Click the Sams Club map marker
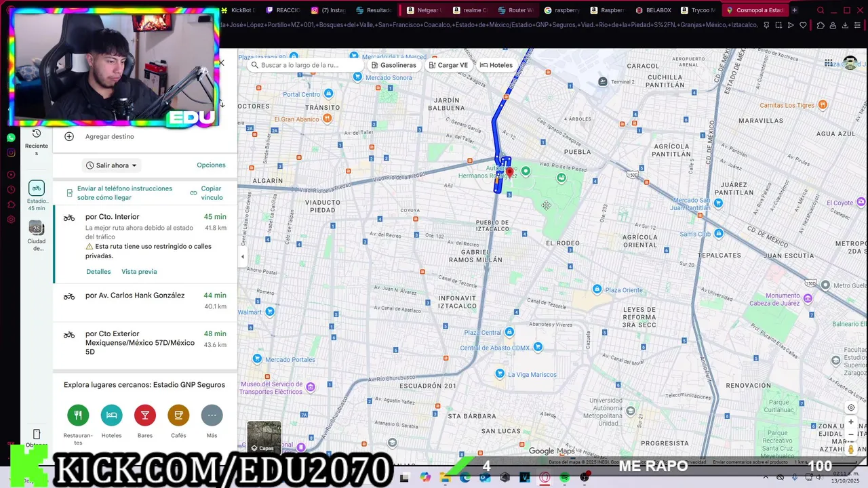 [x=718, y=234]
